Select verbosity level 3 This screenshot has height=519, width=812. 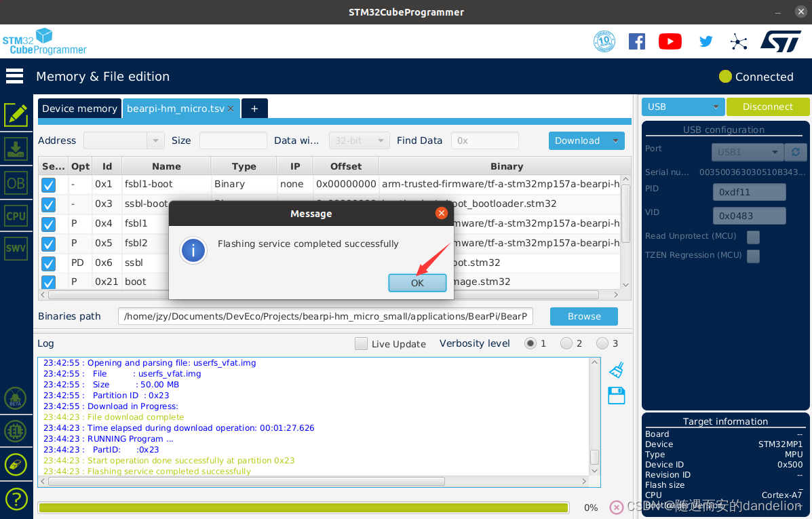(x=602, y=343)
